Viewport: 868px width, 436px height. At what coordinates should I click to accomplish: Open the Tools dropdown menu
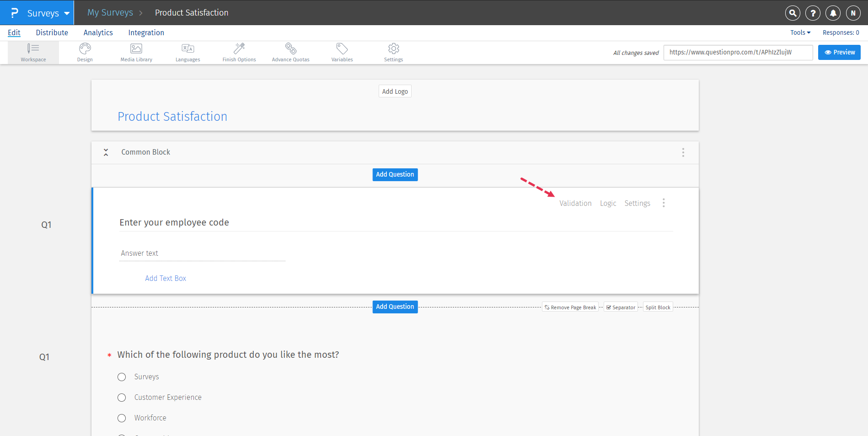tap(800, 32)
